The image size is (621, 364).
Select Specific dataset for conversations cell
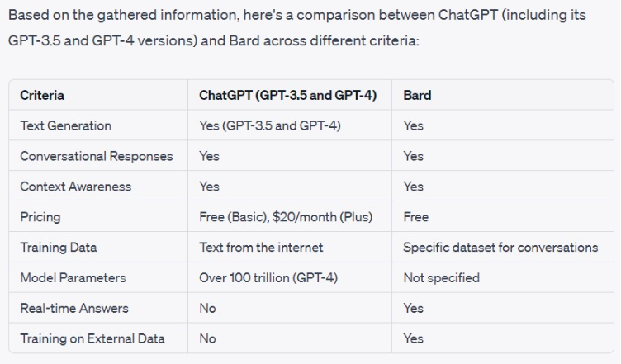pos(500,248)
